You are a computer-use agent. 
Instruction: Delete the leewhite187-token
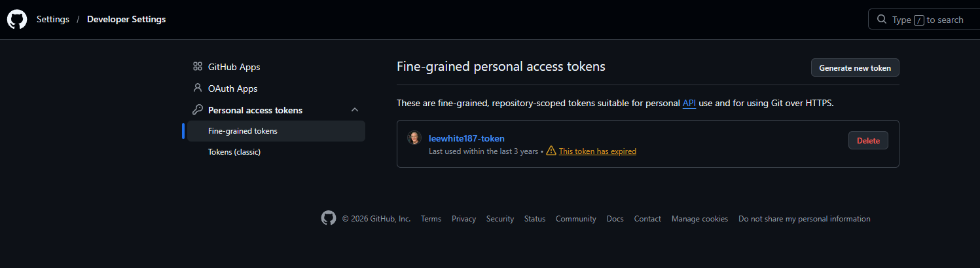pos(868,140)
